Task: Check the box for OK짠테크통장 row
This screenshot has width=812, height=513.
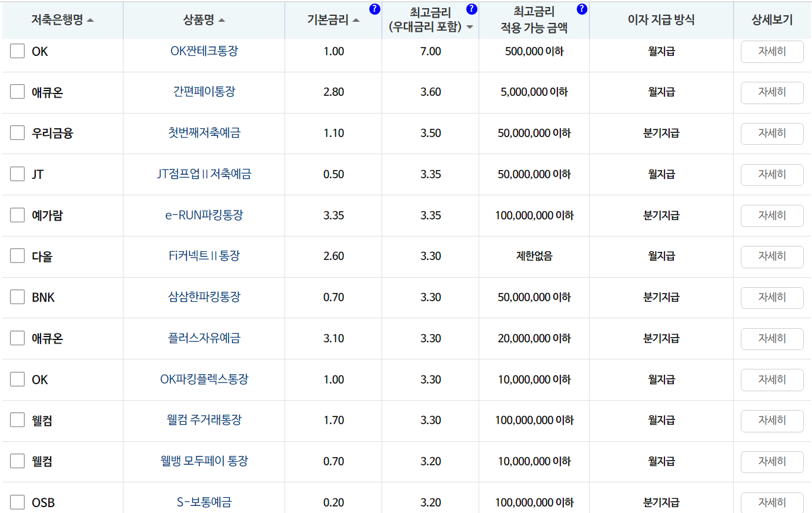Action: (17, 51)
